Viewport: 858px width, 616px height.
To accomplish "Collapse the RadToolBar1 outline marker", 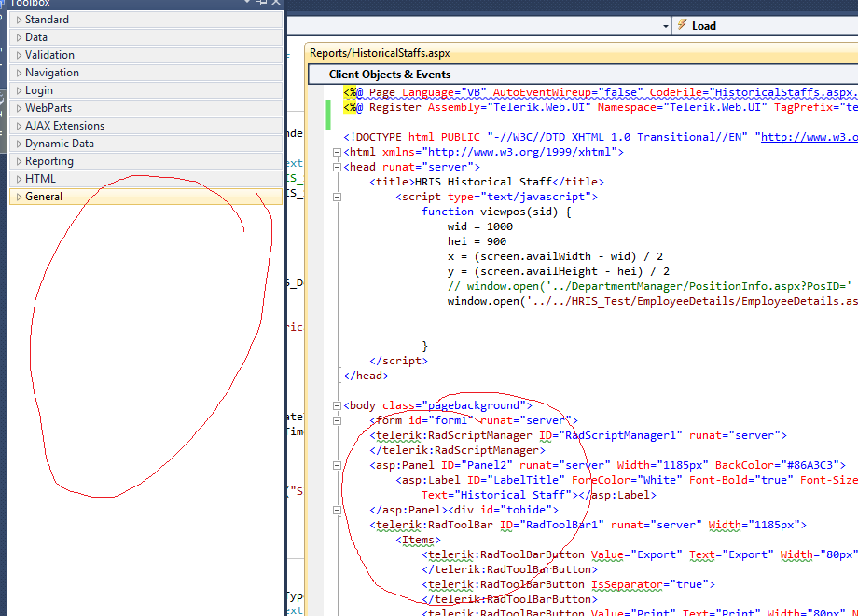I will click(337, 511).
